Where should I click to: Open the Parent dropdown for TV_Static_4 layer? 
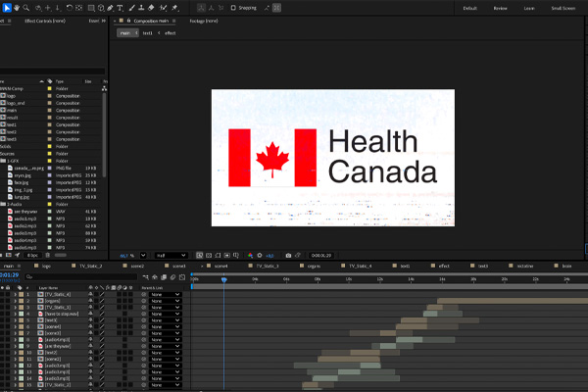click(x=165, y=294)
